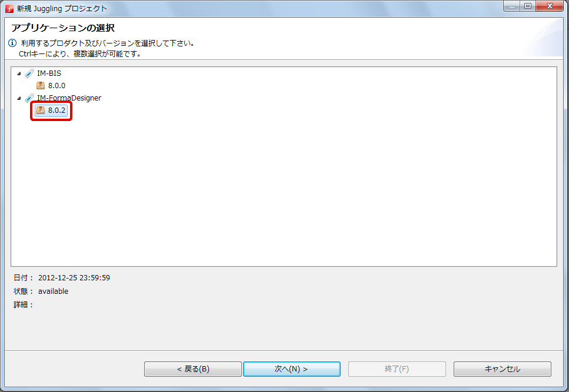This screenshot has height=392, width=569.
Task: Collapse the IM-FormaDesigner tree node
Action: 19,98
